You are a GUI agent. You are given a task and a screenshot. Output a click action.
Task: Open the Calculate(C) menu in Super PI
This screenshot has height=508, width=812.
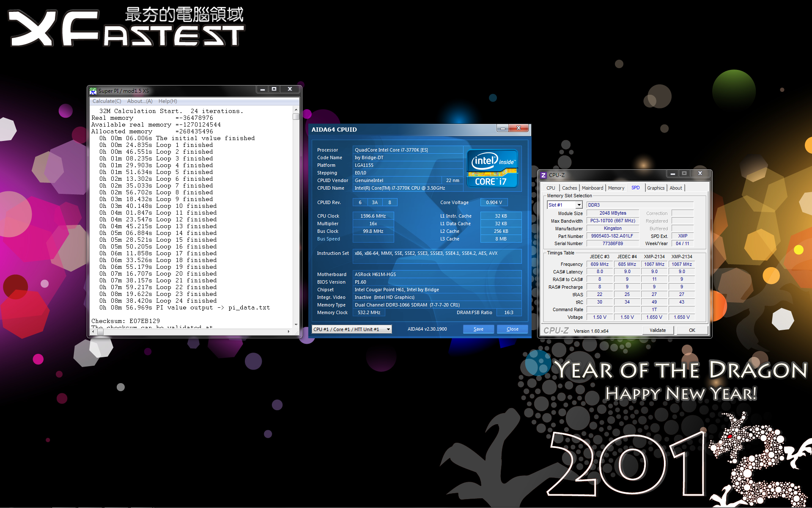point(107,101)
